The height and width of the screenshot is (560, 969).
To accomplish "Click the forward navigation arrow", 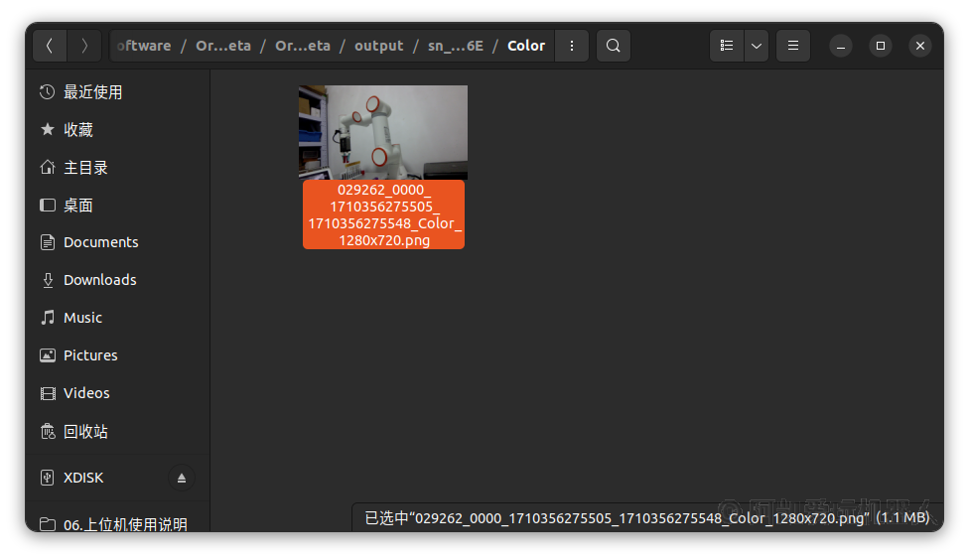I will [x=85, y=46].
